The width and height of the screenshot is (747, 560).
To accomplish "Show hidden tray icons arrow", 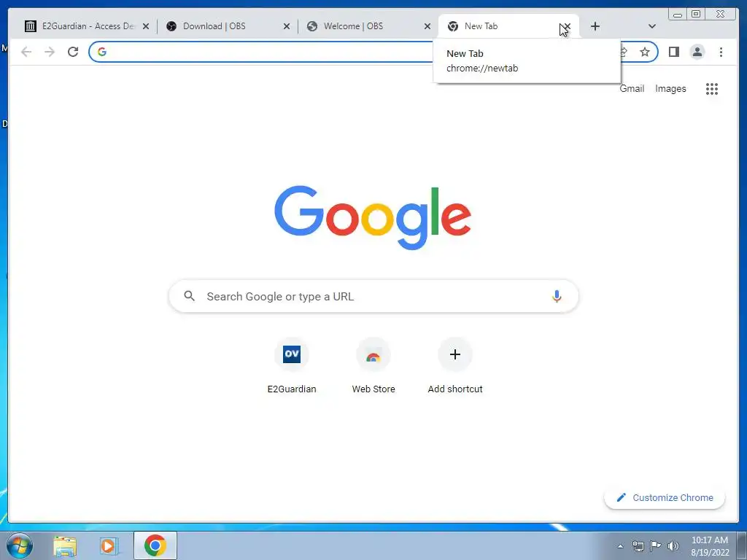I will point(620,546).
